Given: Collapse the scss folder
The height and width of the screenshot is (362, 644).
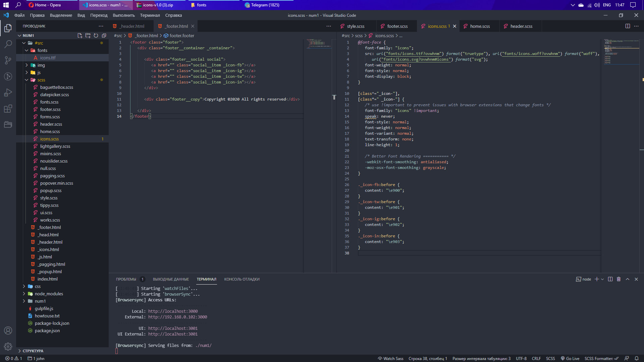Looking at the screenshot, I should click(26, 80).
